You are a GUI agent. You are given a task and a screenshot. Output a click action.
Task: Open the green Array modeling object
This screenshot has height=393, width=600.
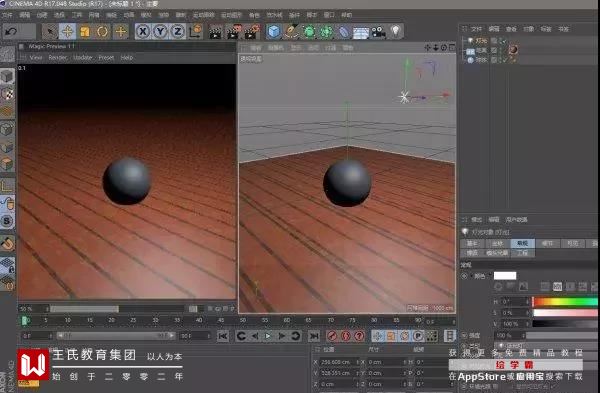[x=326, y=31]
